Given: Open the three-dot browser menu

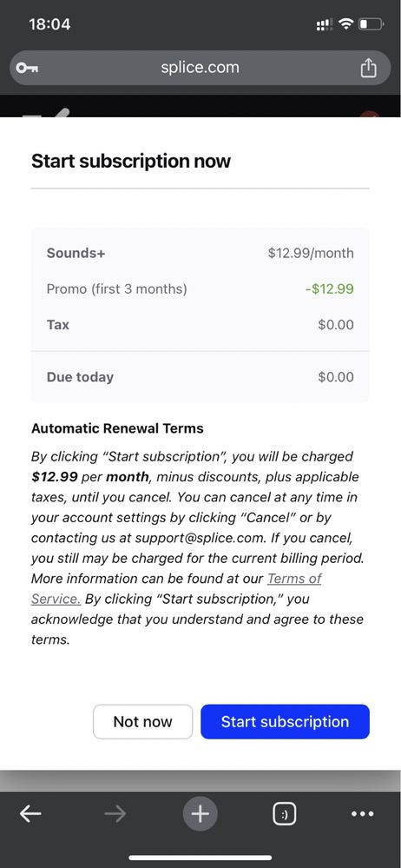Looking at the screenshot, I should [363, 814].
